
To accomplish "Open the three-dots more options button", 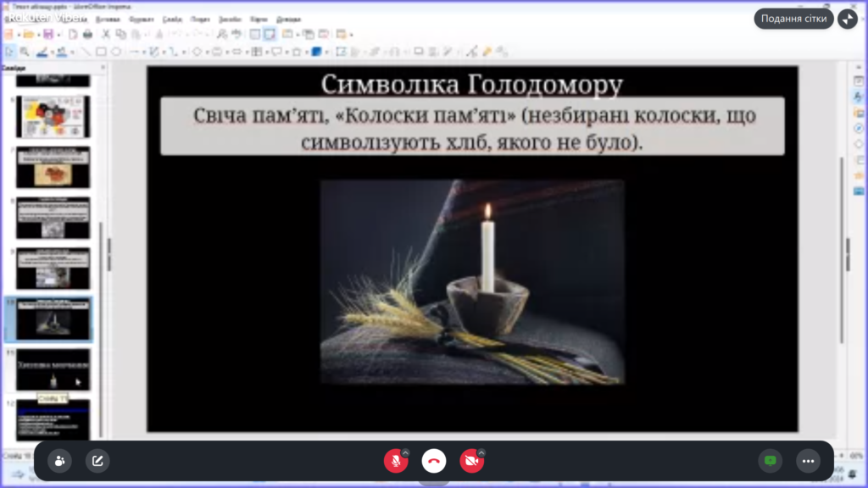I will tap(808, 461).
